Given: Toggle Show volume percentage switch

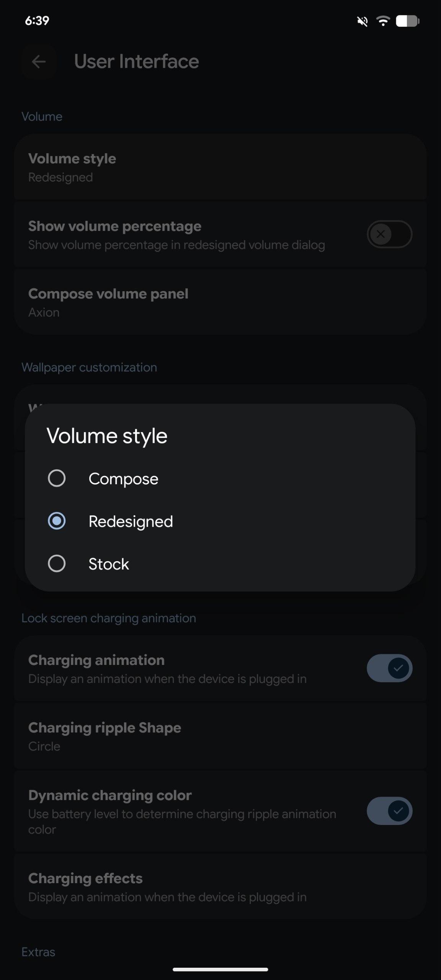Looking at the screenshot, I should point(389,234).
